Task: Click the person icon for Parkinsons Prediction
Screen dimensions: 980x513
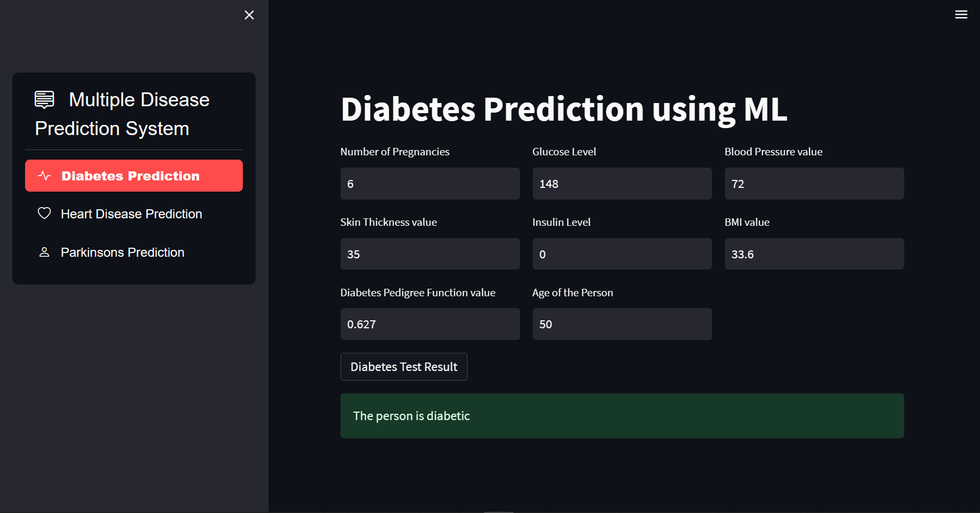Action: pos(44,252)
